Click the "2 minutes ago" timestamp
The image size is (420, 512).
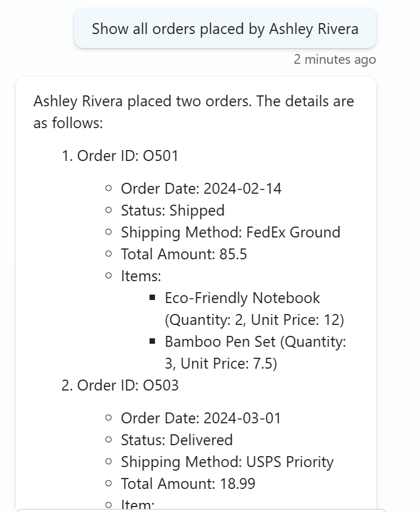[334, 60]
